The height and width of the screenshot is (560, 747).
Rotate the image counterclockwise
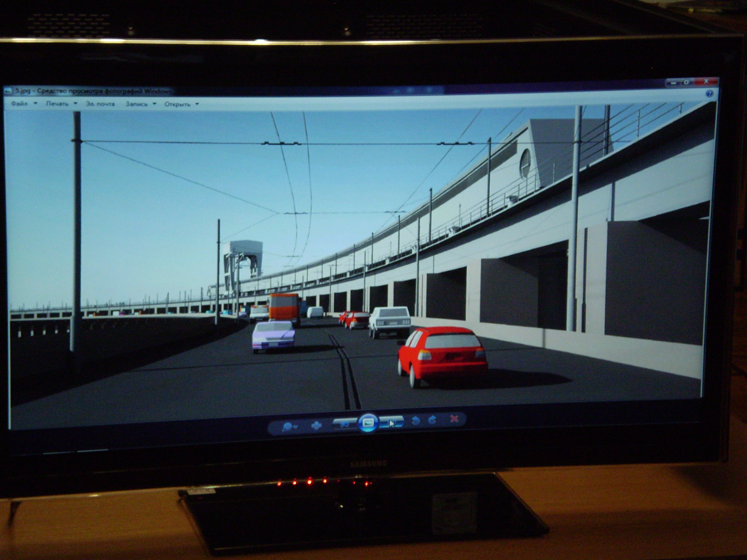tap(416, 421)
